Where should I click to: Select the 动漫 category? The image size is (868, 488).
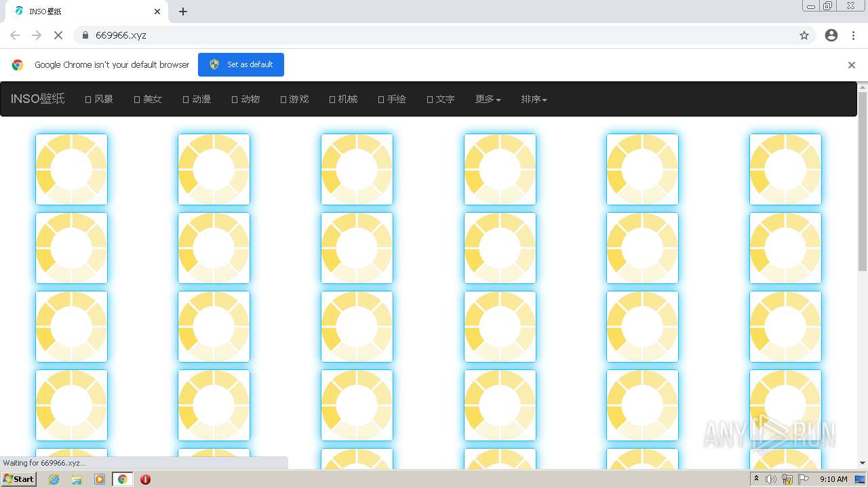pos(197,99)
